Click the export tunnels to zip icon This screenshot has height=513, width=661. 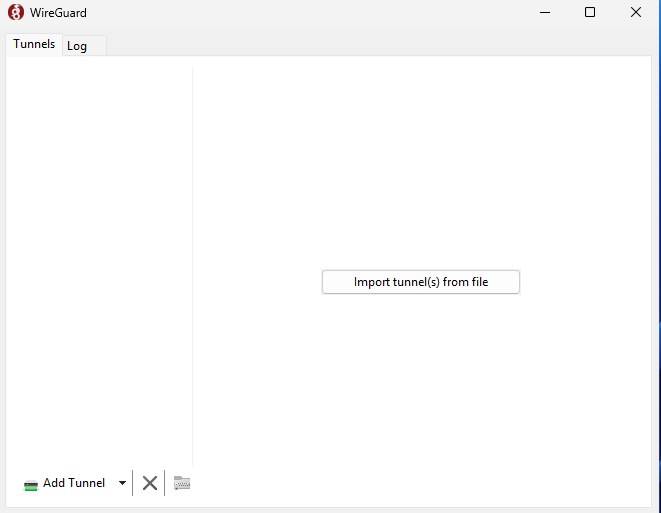click(x=182, y=483)
